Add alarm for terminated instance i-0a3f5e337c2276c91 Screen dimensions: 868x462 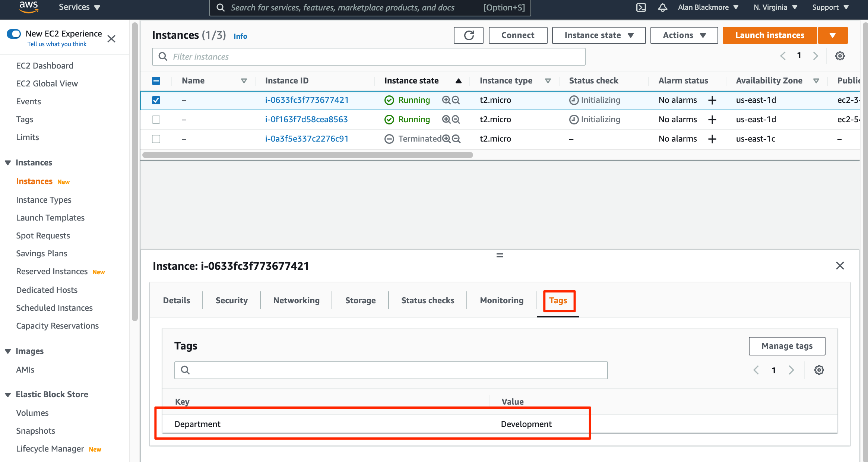point(712,139)
